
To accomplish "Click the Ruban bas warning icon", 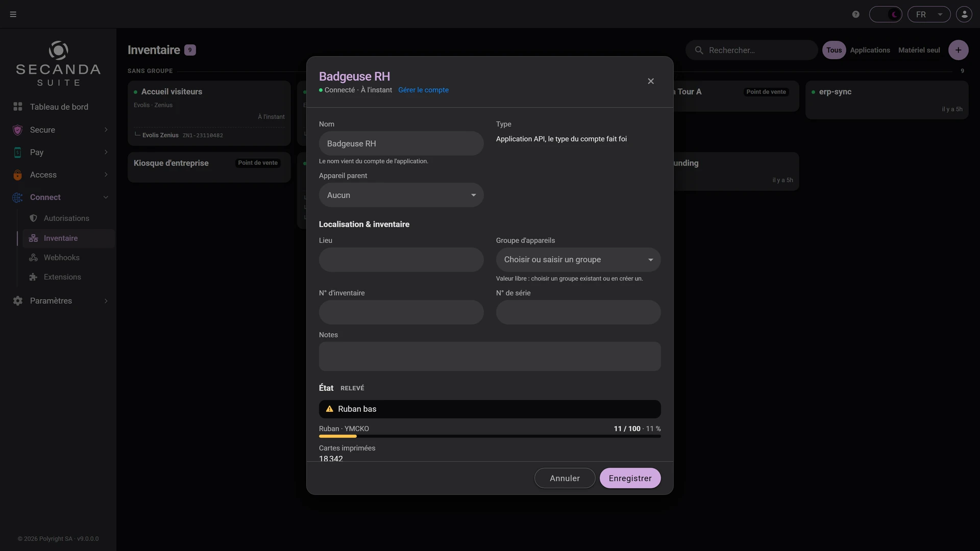I will [330, 409].
